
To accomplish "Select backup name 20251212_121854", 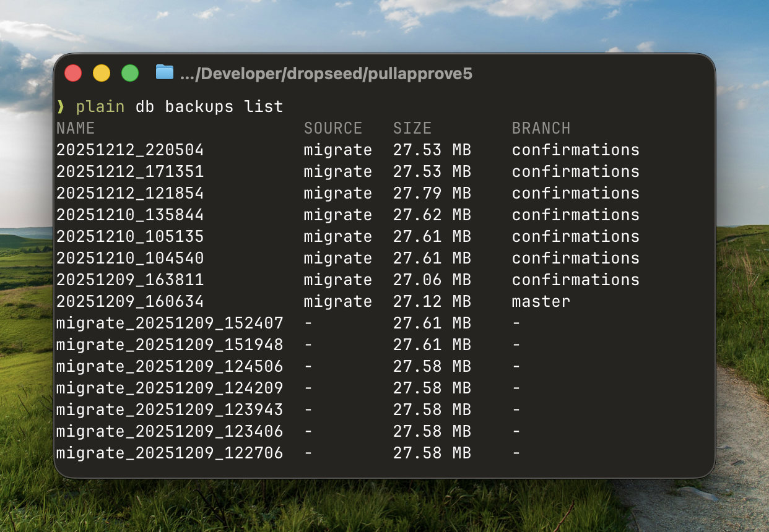I will tap(130, 194).
